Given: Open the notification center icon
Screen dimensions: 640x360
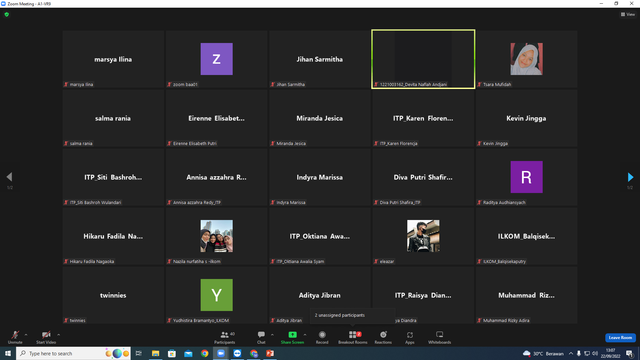Looking at the screenshot, I should (629, 353).
